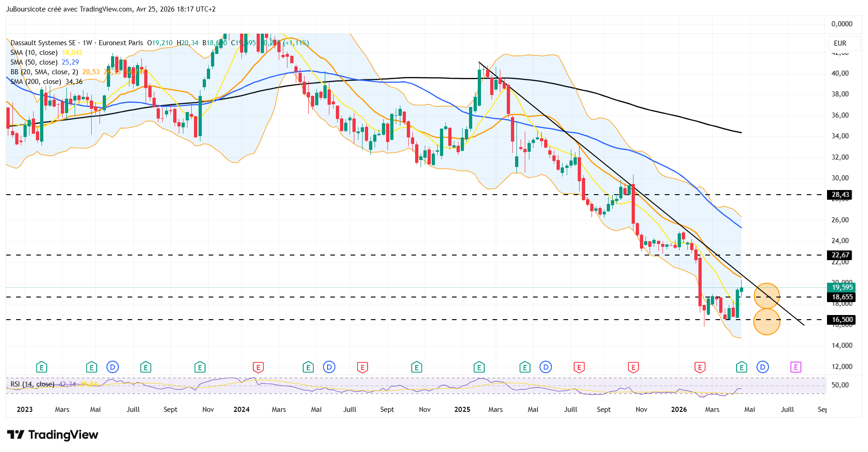Viewport: 868px width, 452px height.
Task: Click the dividend D marker near Mai 2025
Action: [x=545, y=367]
